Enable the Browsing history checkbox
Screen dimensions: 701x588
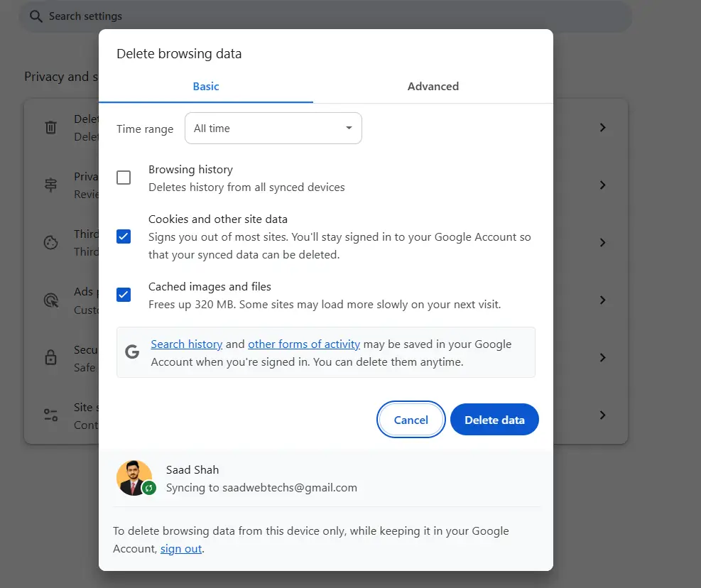(x=124, y=178)
